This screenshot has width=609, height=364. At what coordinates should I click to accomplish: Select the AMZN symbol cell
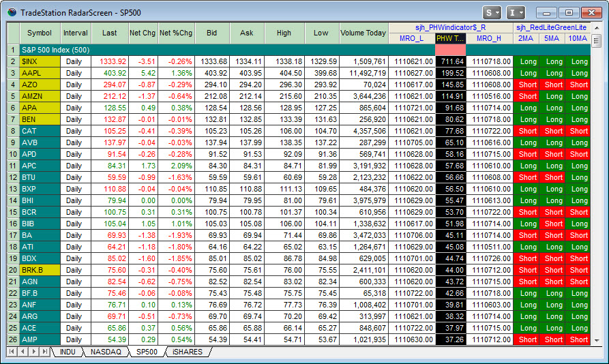40,96
